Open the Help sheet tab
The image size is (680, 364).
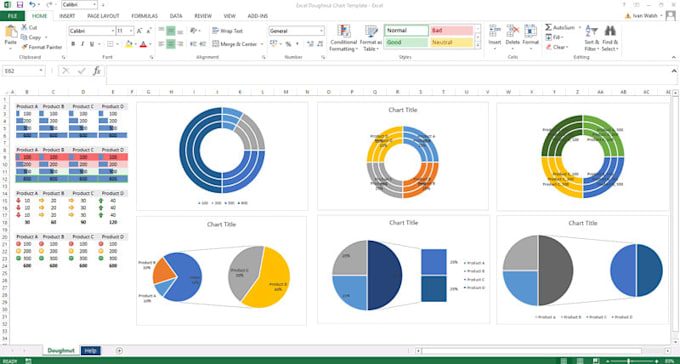(91, 351)
